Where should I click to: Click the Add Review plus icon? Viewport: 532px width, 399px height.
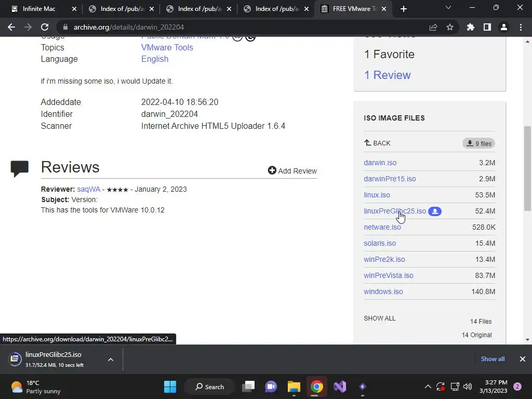coord(272,170)
